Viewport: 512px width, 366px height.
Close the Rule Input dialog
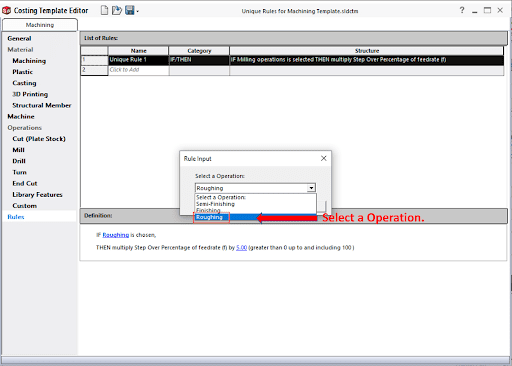323,158
